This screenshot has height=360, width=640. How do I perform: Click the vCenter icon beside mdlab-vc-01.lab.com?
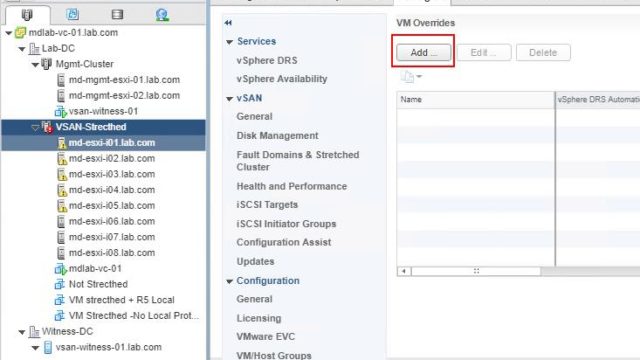[x=20, y=33]
